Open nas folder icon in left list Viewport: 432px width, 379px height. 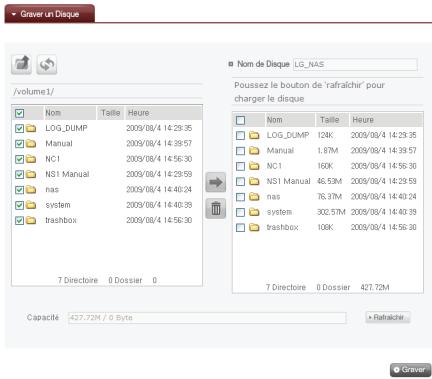tap(31, 189)
